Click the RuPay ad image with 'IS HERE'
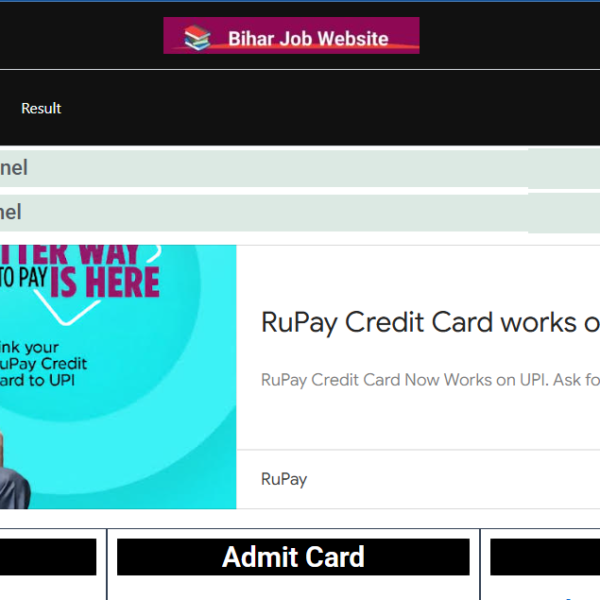Image resolution: width=600 pixels, height=600 pixels. pos(118,377)
